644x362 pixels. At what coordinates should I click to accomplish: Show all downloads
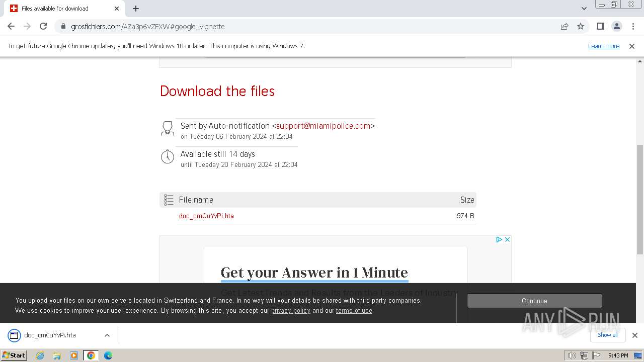tap(607, 335)
